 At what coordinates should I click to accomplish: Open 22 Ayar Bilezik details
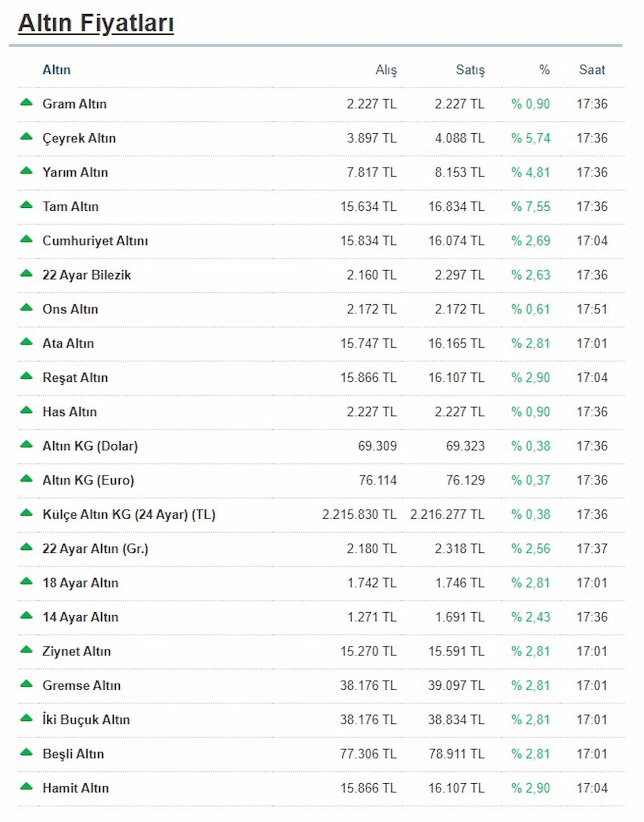point(87,275)
